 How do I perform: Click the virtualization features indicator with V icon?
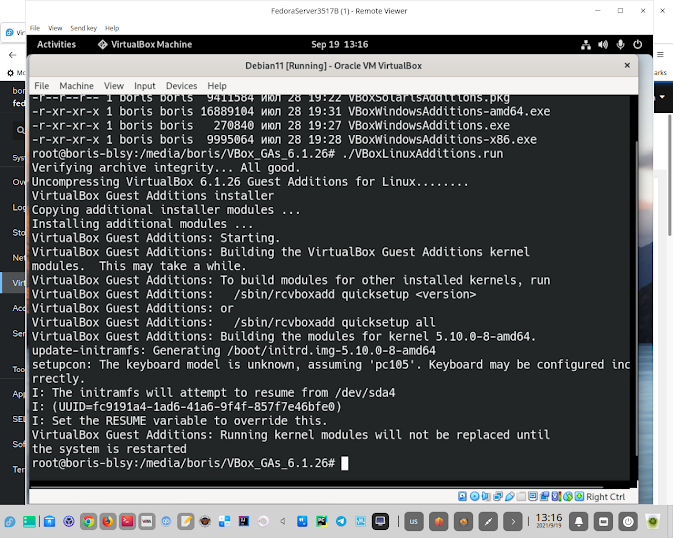point(556,496)
